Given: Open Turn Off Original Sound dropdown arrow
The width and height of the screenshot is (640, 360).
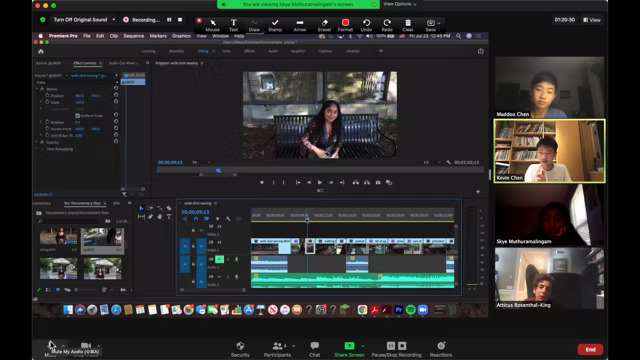Looking at the screenshot, I should click(x=113, y=20).
